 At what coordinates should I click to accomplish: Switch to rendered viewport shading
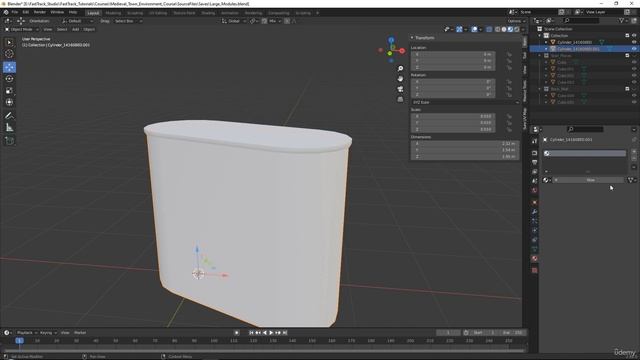(x=517, y=29)
